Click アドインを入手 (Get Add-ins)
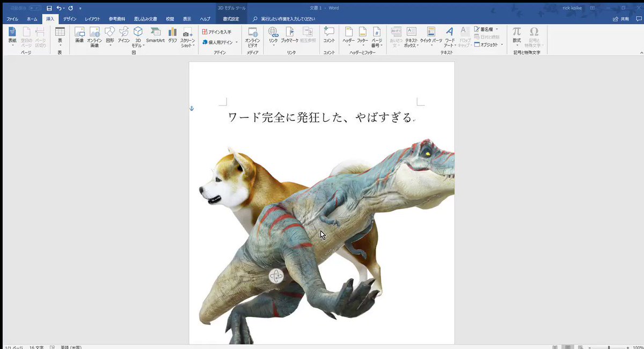This screenshot has height=349, width=644. pyautogui.click(x=217, y=32)
